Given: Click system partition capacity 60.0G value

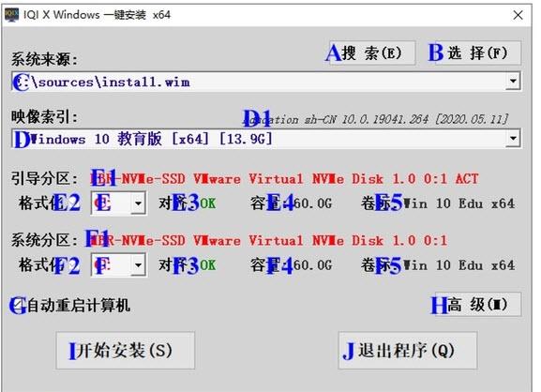Looking at the screenshot, I should coord(312,265).
